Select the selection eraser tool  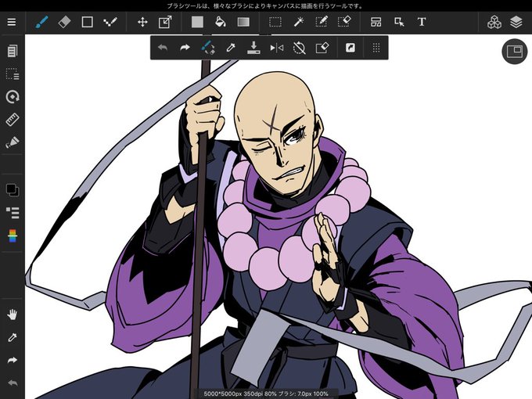pos(344,23)
